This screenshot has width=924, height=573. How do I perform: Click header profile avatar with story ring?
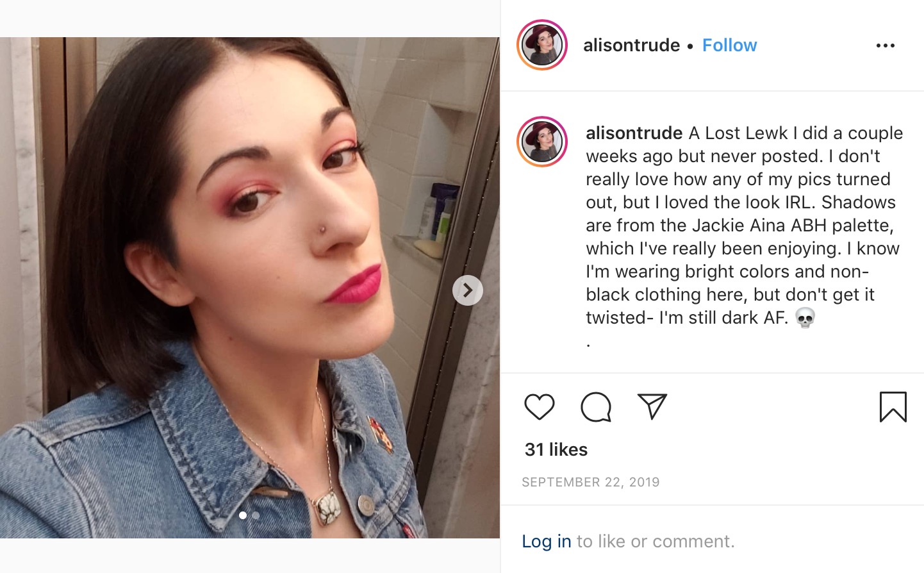pyautogui.click(x=542, y=45)
